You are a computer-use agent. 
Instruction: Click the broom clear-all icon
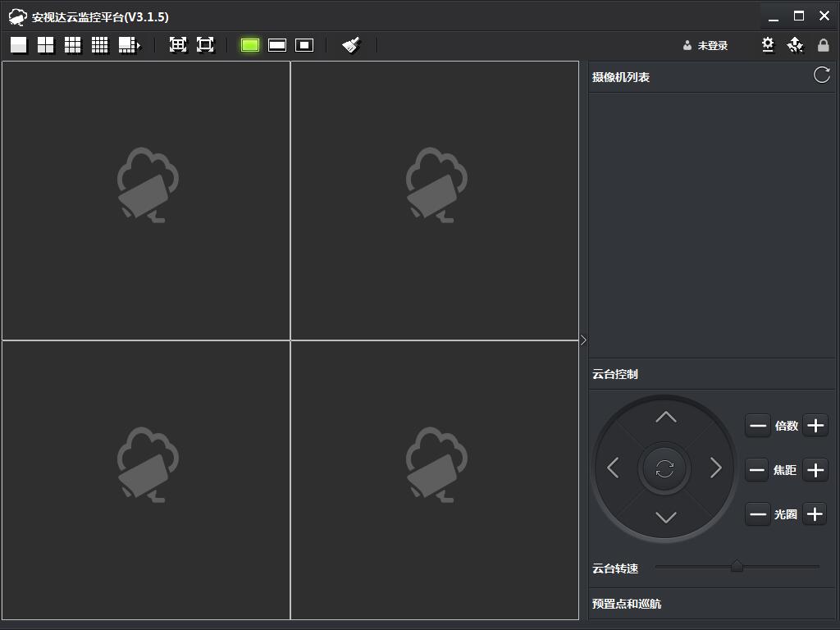[351, 45]
